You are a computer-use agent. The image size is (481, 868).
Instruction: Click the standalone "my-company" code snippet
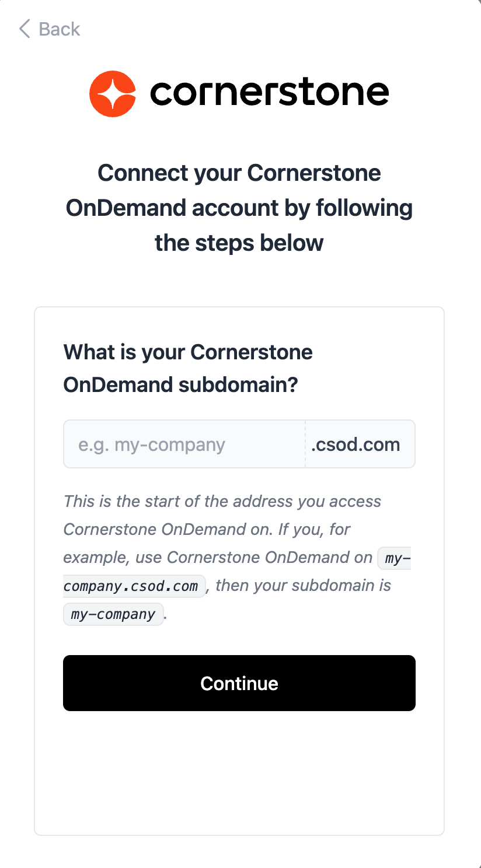[x=113, y=614]
